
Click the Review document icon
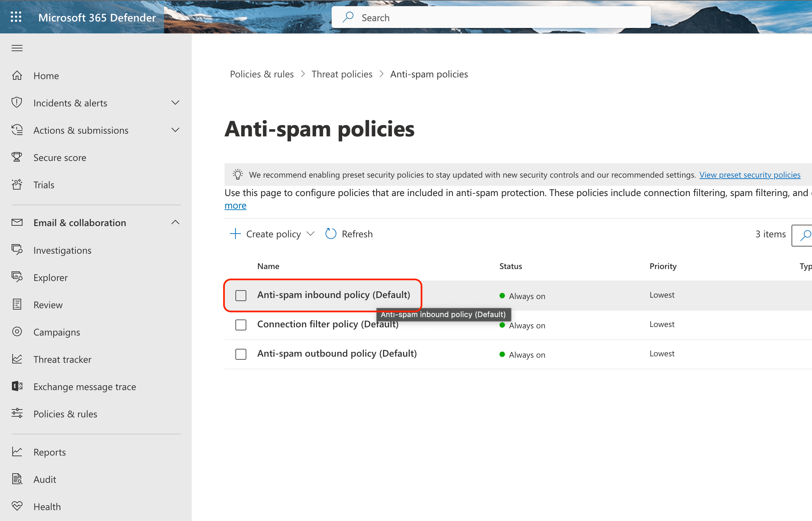click(17, 304)
